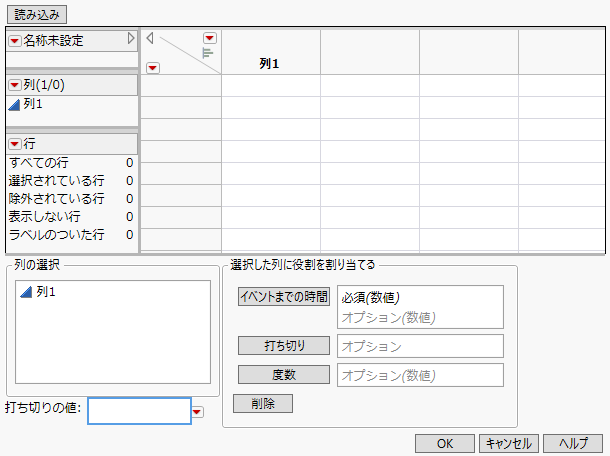Viewport: 610px width, 456px height.
Task: Open the 打ち切りの値 dropdown arrow
Action: tap(198, 412)
